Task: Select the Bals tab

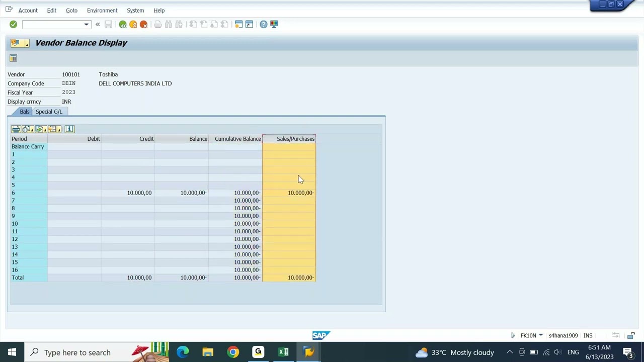Action: (x=24, y=112)
